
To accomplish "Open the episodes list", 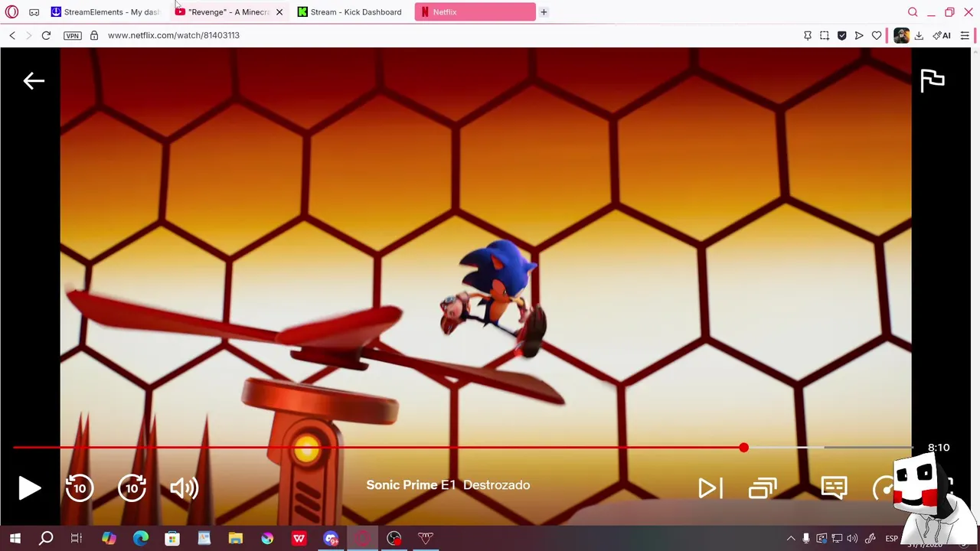I will pyautogui.click(x=763, y=488).
